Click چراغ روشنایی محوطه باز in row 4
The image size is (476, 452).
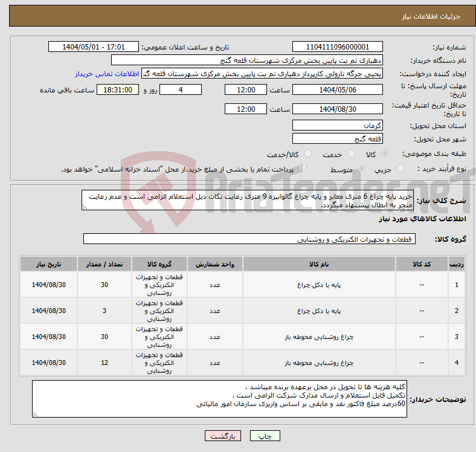(319, 363)
